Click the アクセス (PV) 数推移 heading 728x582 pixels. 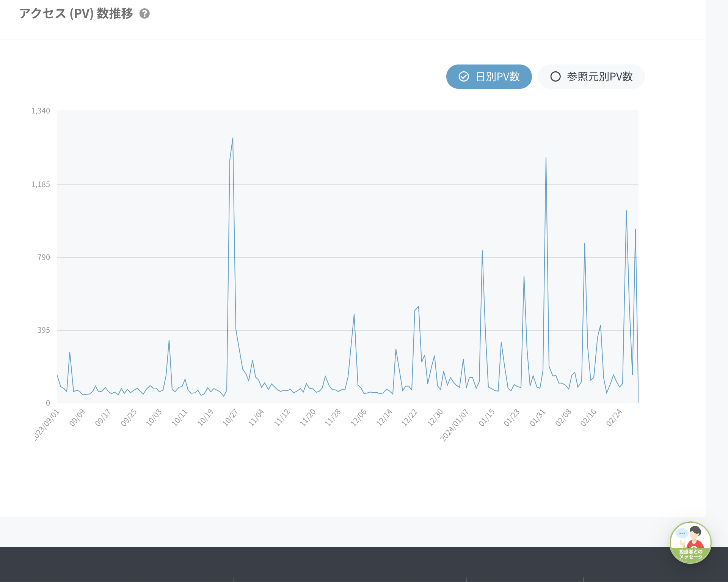pos(76,14)
